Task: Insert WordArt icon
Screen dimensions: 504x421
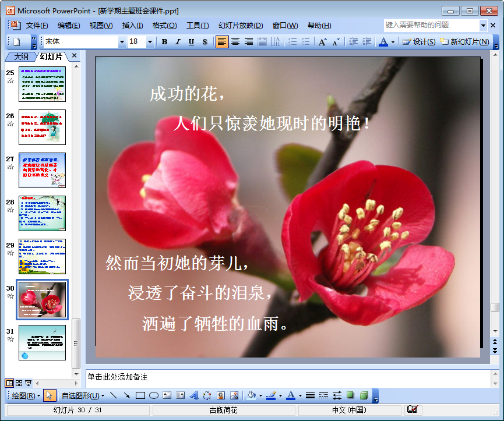Action: coord(194,395)
